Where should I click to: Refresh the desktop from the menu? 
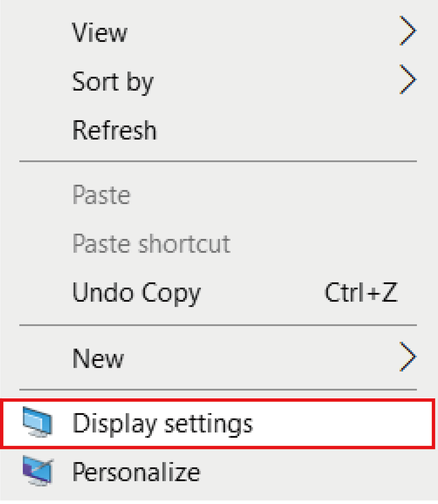114,130
